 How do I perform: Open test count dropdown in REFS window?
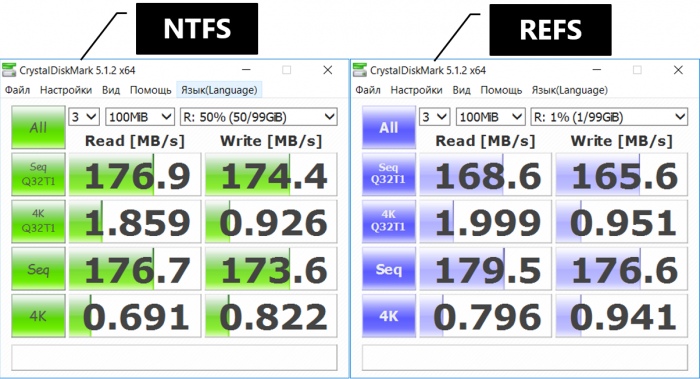point(434,117)
